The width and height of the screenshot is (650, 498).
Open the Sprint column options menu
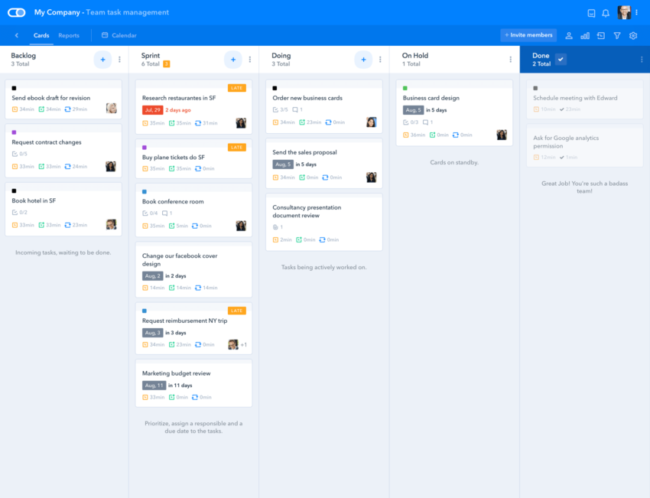tap(250, 60)
